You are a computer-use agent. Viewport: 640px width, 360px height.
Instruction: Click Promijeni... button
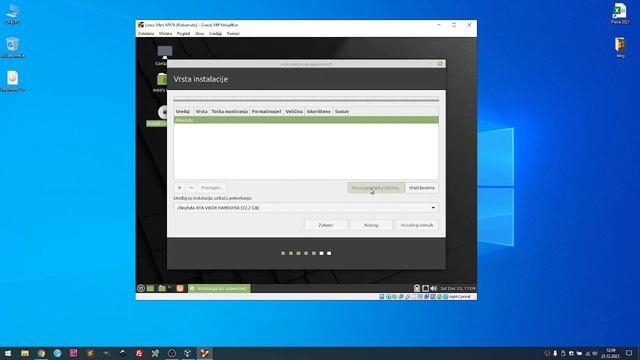[x=211, y=188]
